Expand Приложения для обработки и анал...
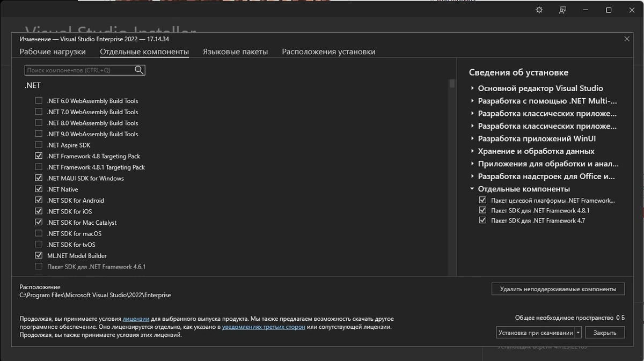 pos(472,164)
